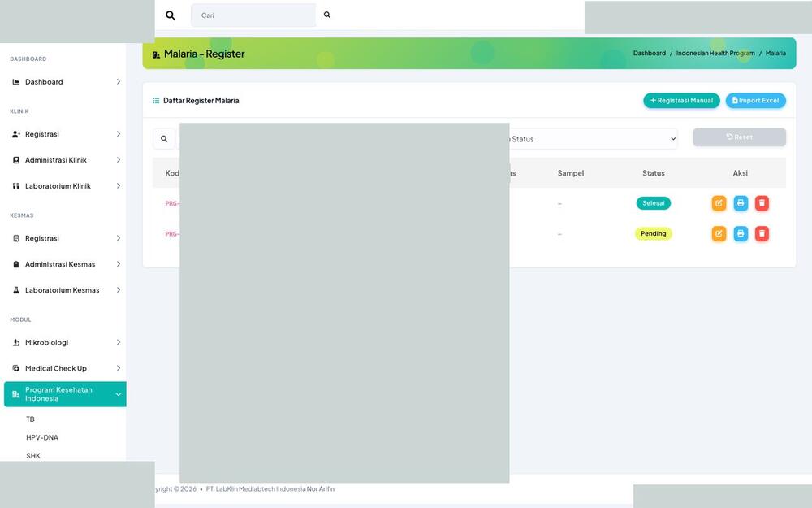The image size is (812, 508).
Task: Open the Status filter dropdown
Action: coord(594,139)
